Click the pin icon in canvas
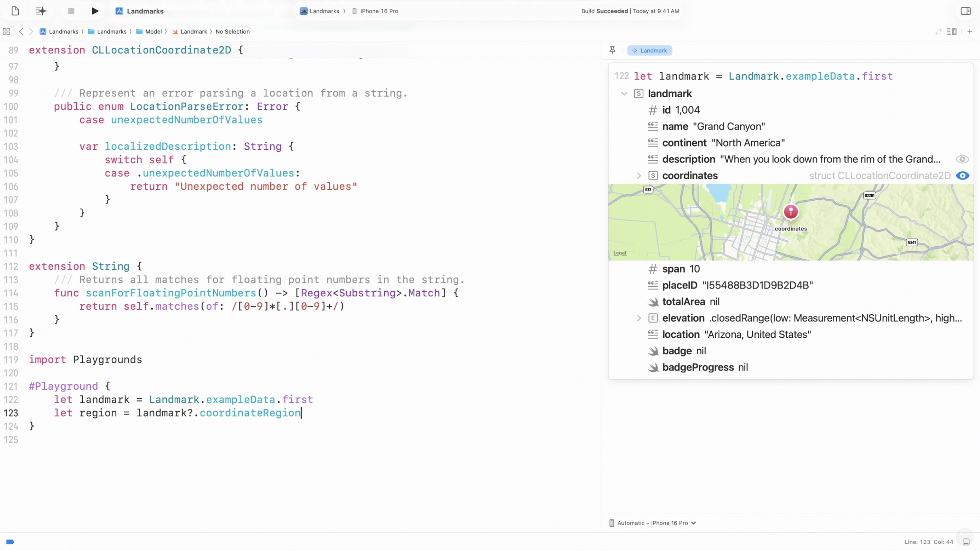Screen dimensions: 980x551 click(612, 50)
